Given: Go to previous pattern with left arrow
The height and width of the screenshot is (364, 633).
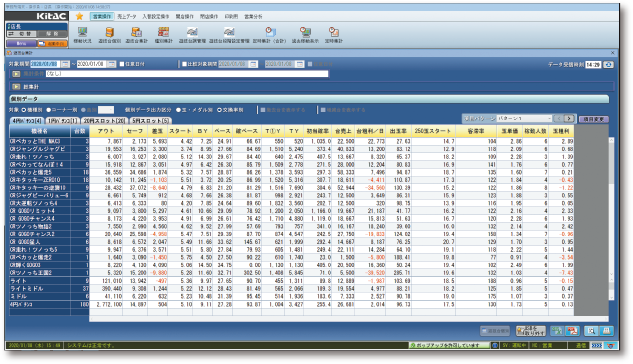Looking at the screenshot, I should (x=559, y=119).
